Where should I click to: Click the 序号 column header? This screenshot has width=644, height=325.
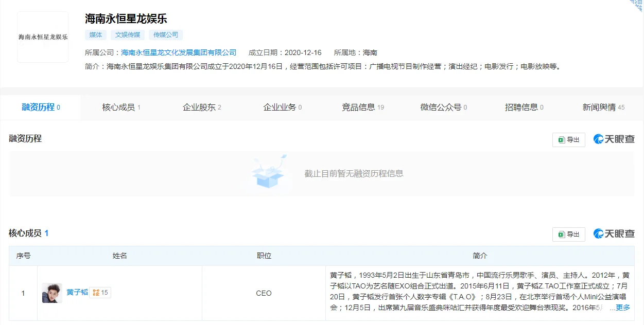point(23,256)
